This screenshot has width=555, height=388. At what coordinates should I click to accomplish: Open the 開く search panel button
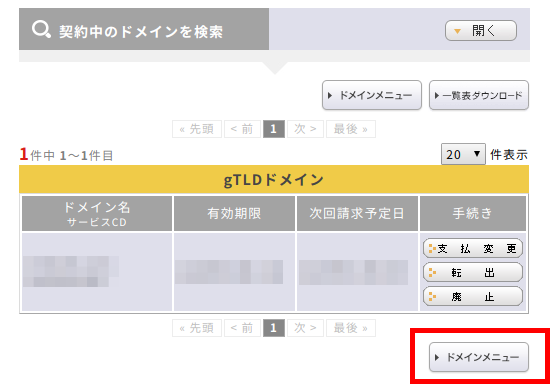pyautogui.click(x=481, y=31)
